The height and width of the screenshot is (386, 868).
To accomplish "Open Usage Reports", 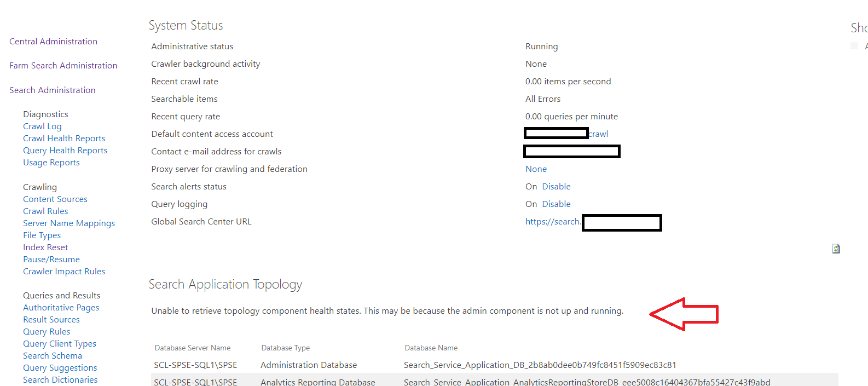I will pyautogui.click(x=51, y=163).
